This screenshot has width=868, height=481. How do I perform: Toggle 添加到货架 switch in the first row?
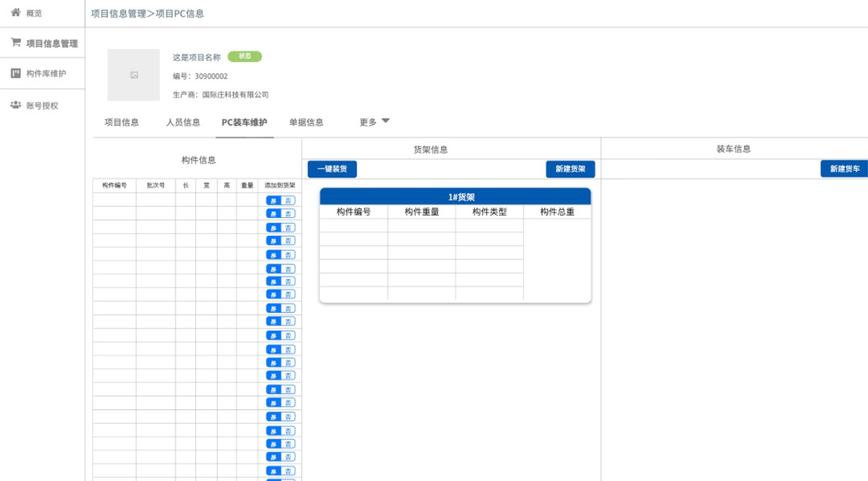281,200
